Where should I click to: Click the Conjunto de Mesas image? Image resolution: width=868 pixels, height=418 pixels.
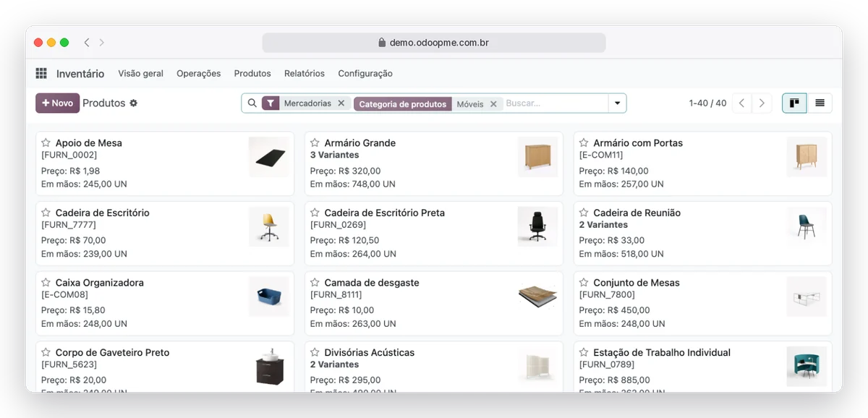click(x=807, y=297)
